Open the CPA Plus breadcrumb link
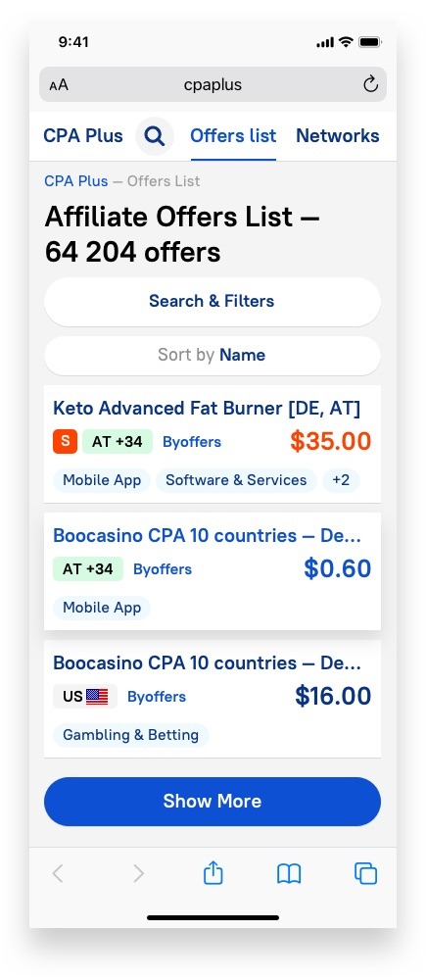 76,181
